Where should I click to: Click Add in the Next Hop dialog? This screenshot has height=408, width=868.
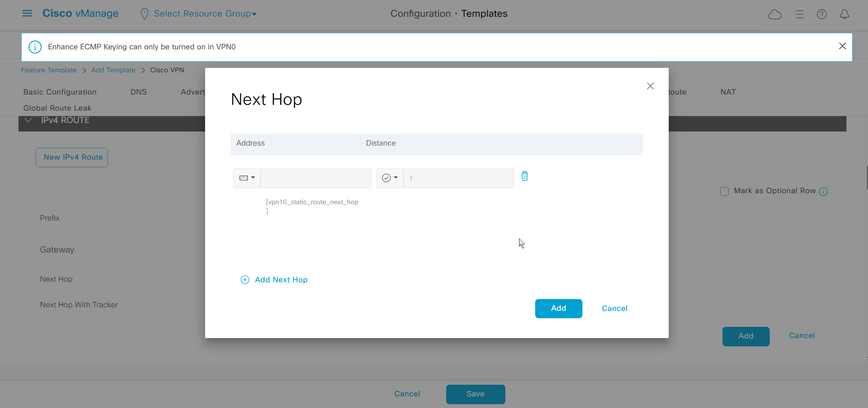coord(558,308)
